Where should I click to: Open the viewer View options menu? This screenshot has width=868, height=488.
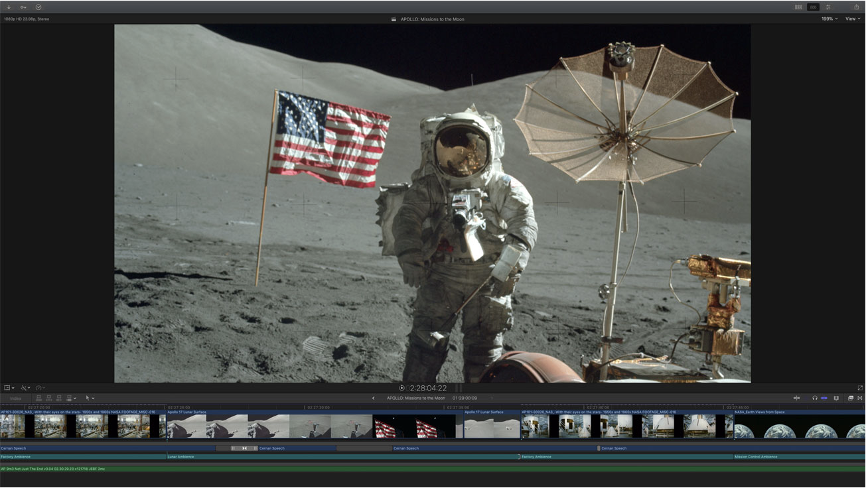coord(852,19)
